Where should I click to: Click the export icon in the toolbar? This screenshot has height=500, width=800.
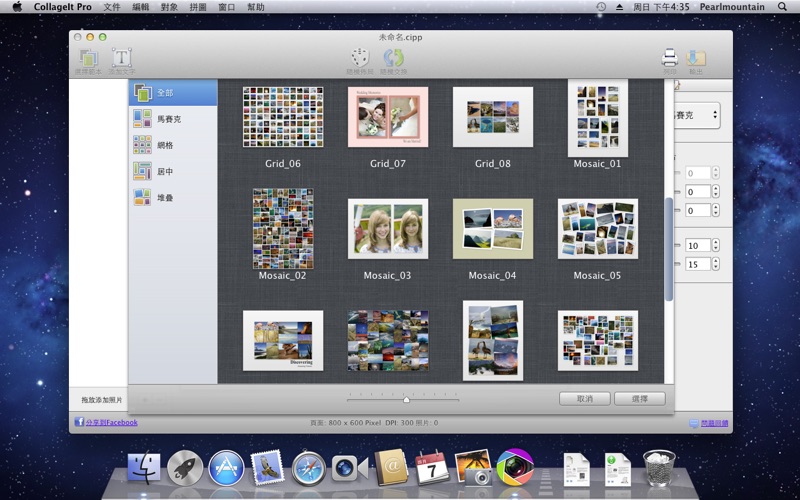(695, 58)
